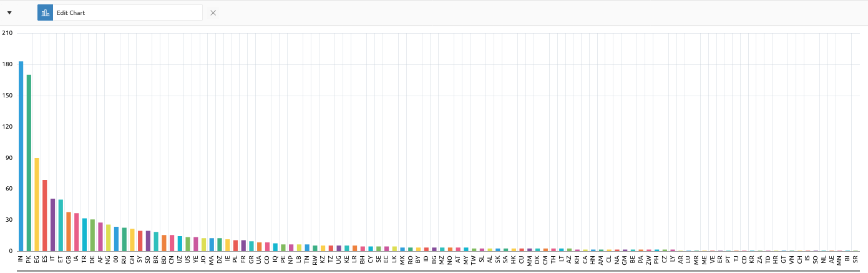Select the green RU bar
This screenshot has width=868, height=273.
124,239
